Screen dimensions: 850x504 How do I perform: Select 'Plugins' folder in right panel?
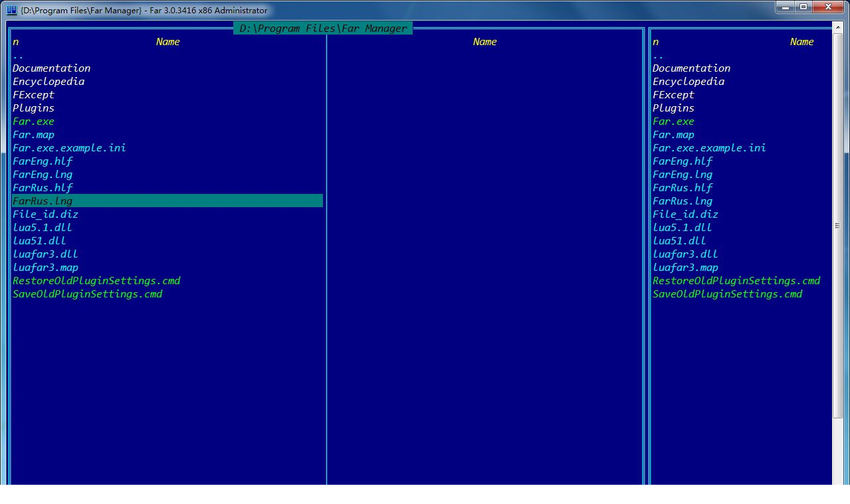[x=673, y=108]
